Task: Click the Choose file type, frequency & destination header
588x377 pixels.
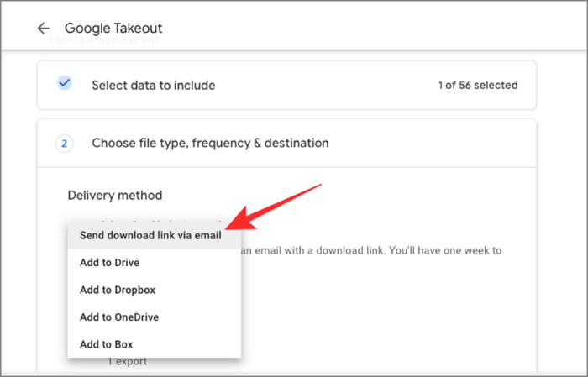Action: pyautogui.click(x=286, y=143)
